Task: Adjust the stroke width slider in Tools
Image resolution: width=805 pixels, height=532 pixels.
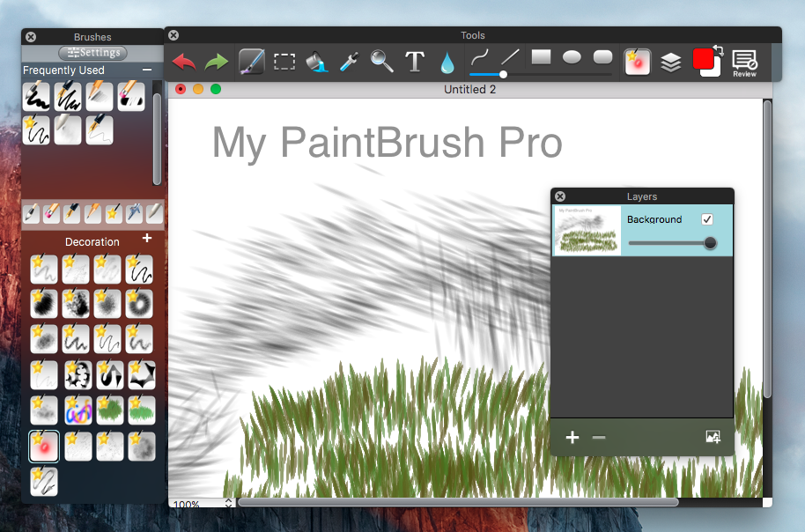Action: point(541,75)
